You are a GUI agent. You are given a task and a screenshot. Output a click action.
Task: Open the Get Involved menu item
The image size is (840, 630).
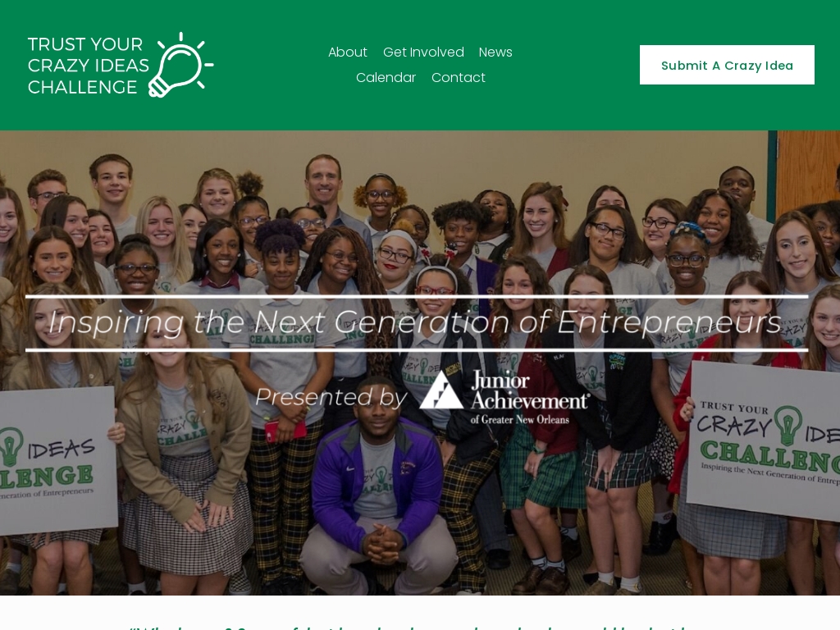point(423,52)
